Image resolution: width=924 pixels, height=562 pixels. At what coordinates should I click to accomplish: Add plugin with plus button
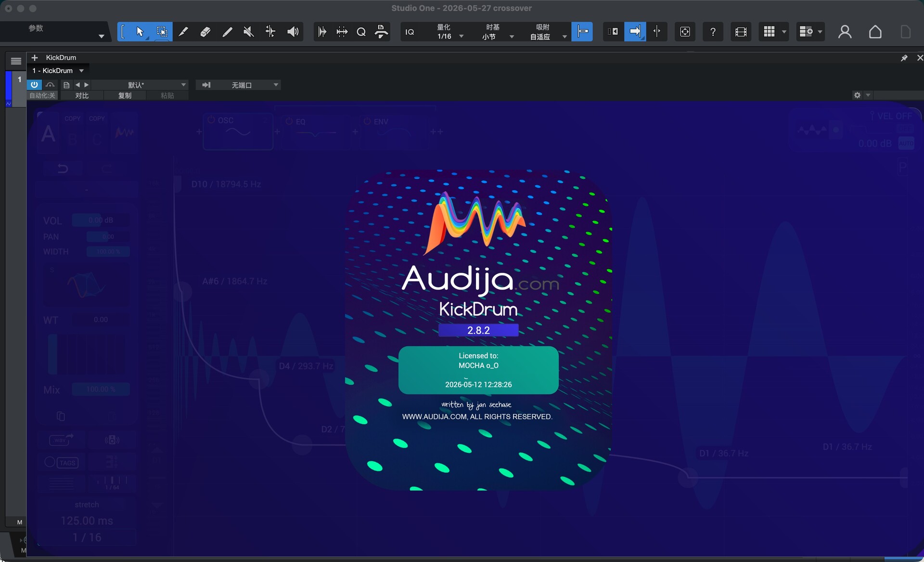pyautogui.click(x=35, y=58)
